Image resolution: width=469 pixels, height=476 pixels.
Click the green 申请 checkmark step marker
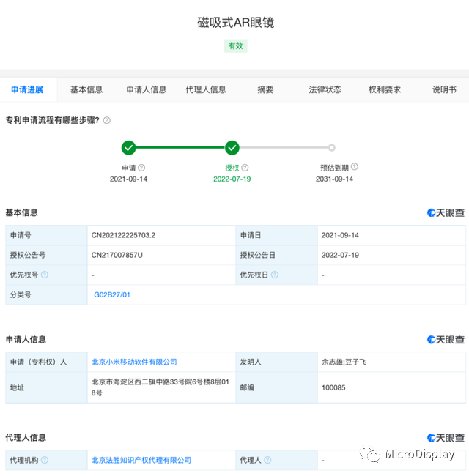pos(129,148)
